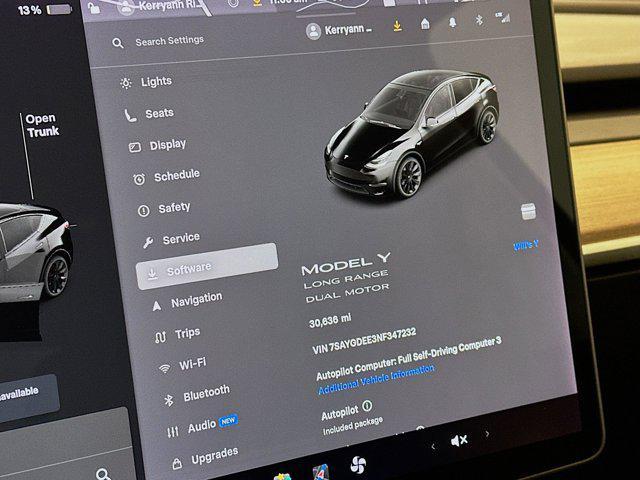
Task: Tap the 30,636 mi odometer reading
Action: pos(330,321)
